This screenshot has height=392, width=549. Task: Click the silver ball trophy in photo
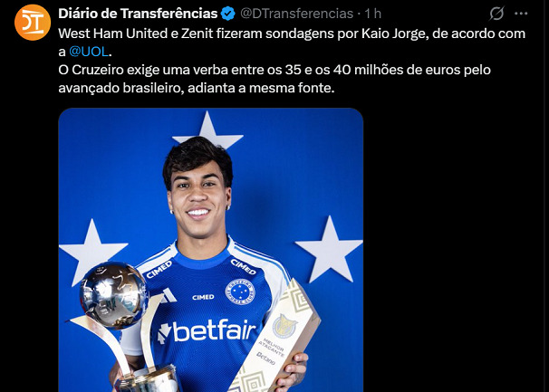click(x=113, y=295)
